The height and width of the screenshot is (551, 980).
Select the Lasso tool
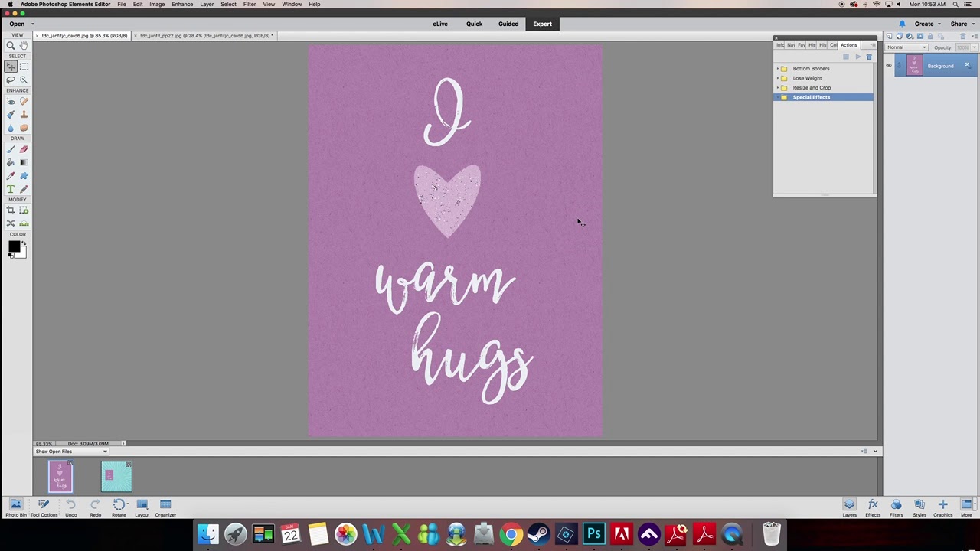[x=11, y=80]
